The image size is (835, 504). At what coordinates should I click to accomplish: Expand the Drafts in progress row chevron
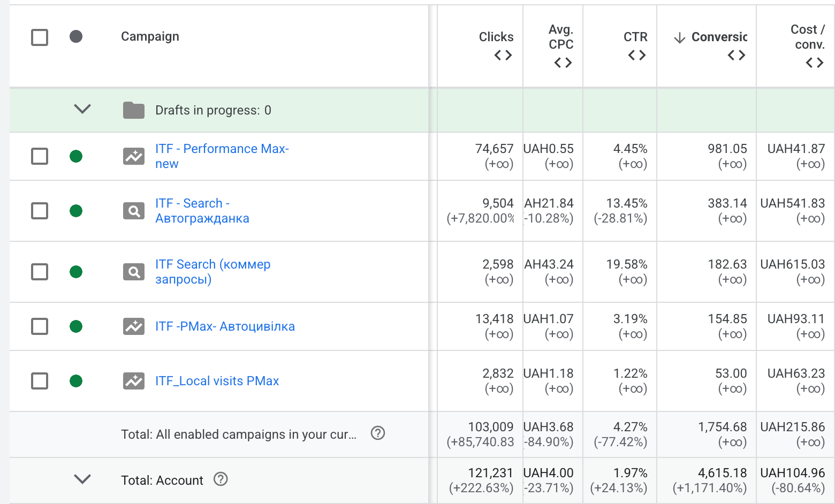(x=82, y=109)
